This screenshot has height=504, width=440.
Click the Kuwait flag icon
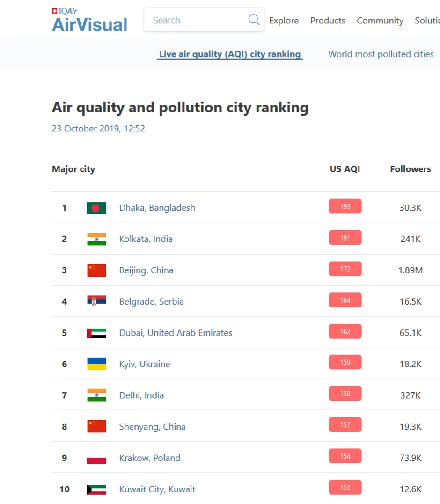pos(96,489)
